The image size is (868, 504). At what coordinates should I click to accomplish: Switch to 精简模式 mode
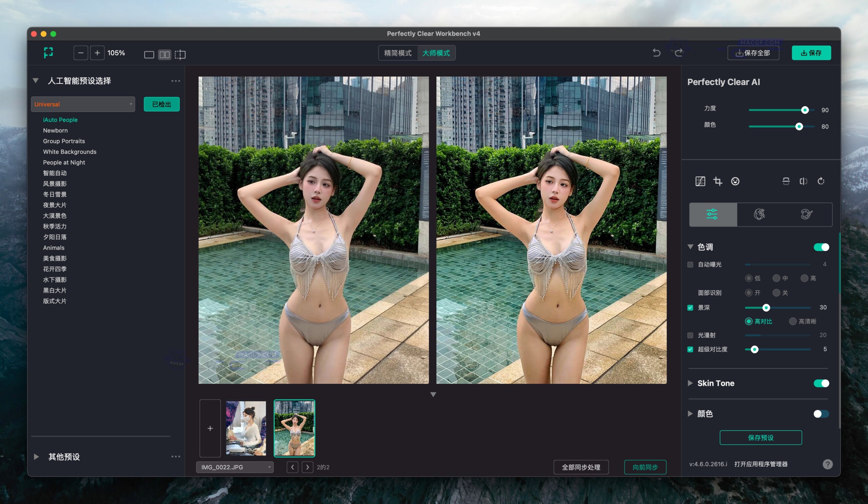tap(398, 53)
